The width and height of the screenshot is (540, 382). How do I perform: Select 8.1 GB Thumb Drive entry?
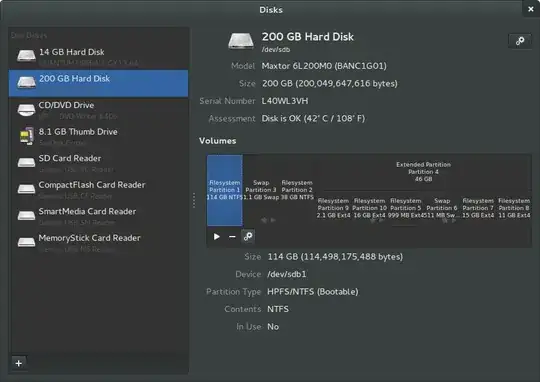click(x=98, y=136)
